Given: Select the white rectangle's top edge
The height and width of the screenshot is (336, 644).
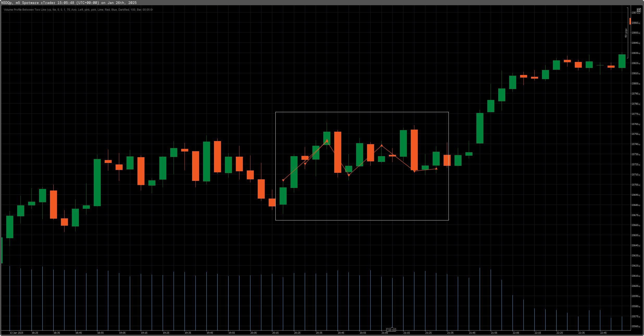Looking at the screenshot, I should point(362,112).
